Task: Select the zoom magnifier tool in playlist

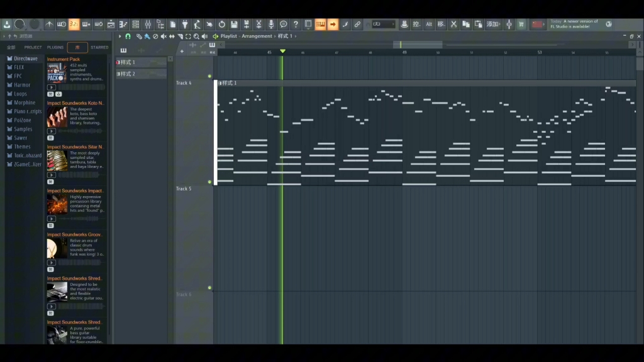Action: (196, 36)
